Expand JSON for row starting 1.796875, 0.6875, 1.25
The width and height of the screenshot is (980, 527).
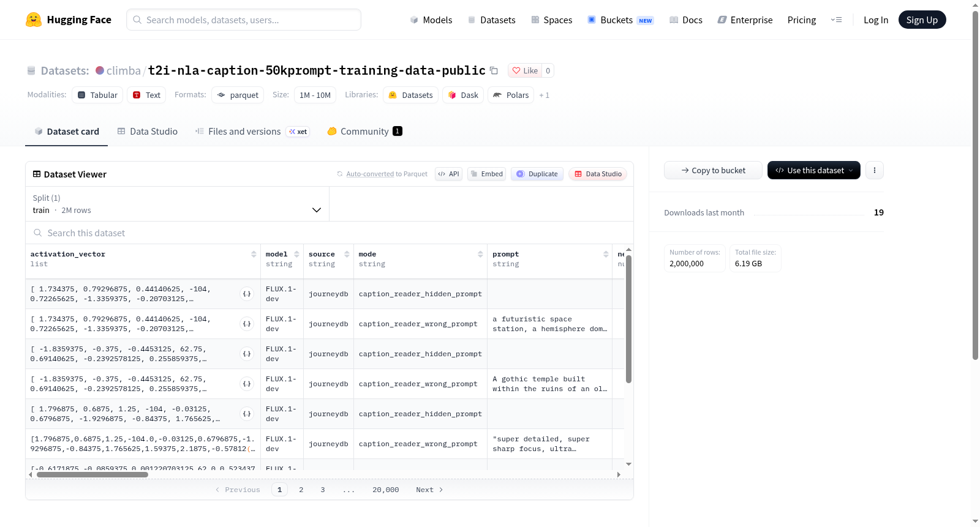pos(247,414)
